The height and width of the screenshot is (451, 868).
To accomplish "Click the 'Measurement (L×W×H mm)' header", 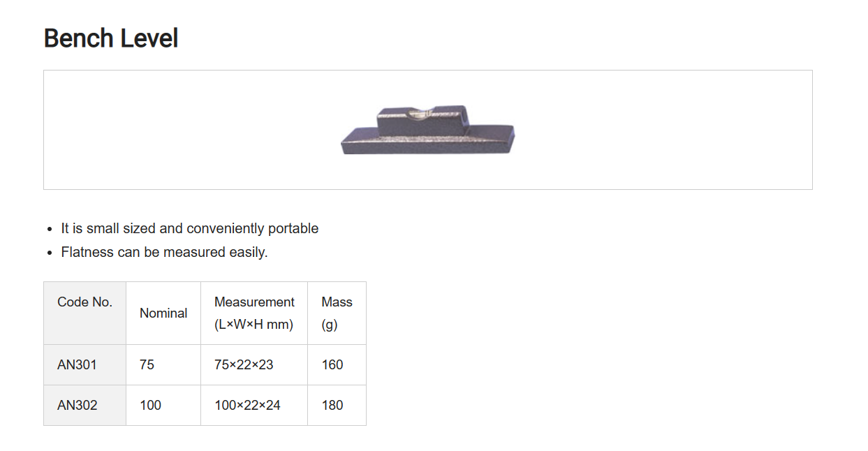I will point(254,313).
